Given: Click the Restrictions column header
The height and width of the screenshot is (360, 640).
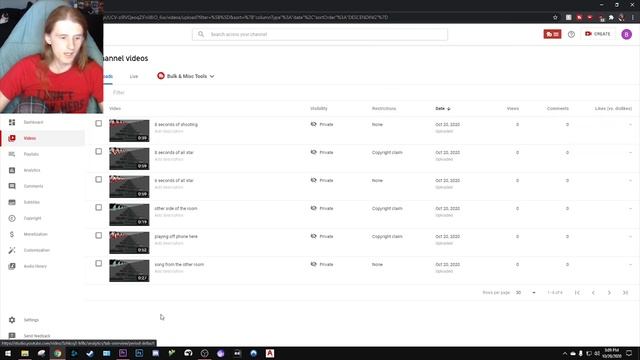Looking at the screenshot, I should pyautogui.click(x=384, y=109).
